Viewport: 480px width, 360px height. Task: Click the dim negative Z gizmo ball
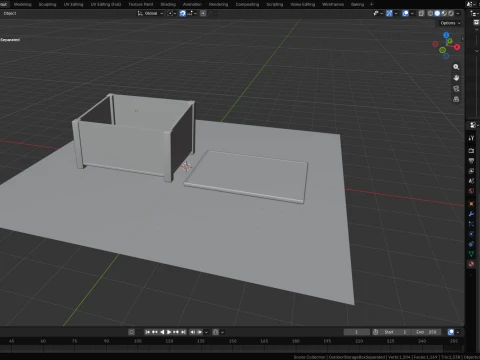(x=446, y=56)
